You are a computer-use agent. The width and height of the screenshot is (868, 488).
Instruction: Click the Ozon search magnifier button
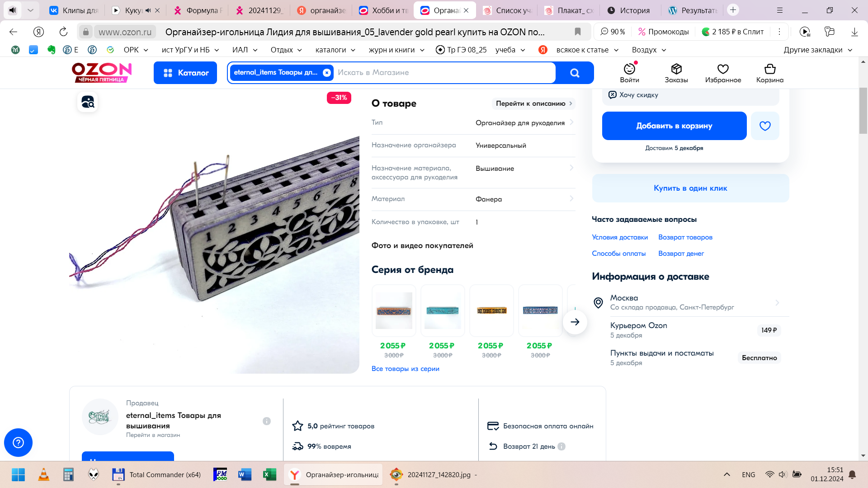tap(575, 73)
